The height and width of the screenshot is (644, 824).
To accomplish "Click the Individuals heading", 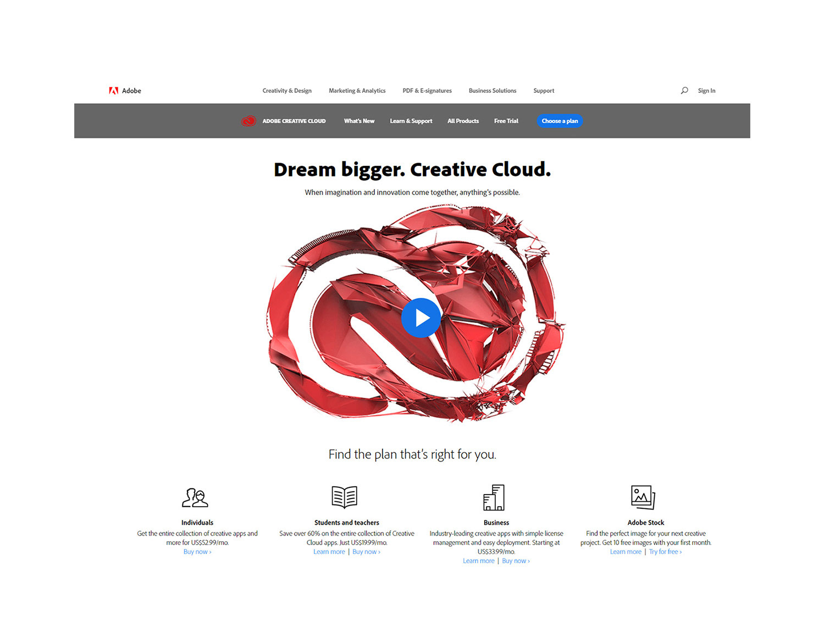I will coord(197,523).
